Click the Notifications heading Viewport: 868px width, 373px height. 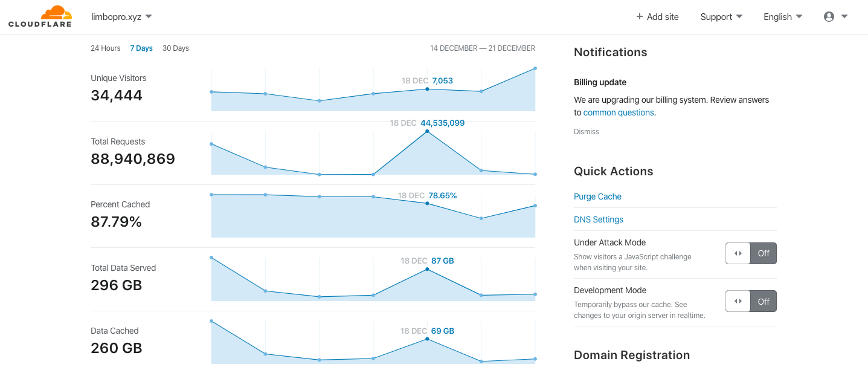[611, 53]
